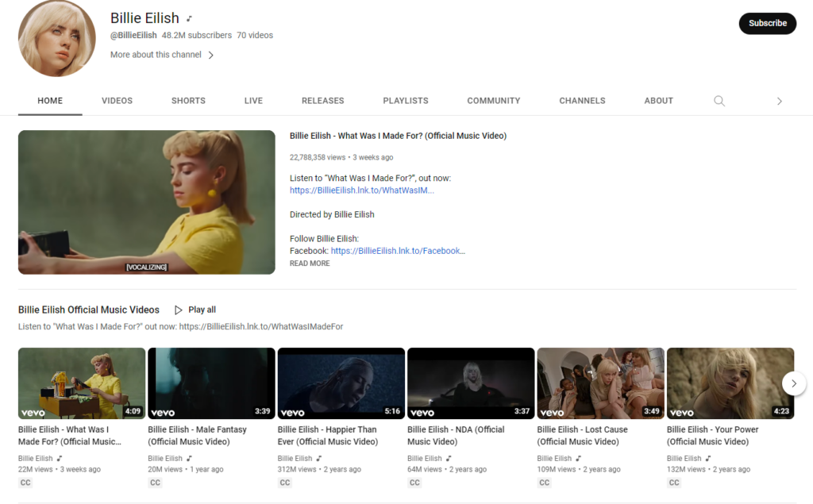Image resolution: width=813 pixels, height=504 pixels.
Task: Switch to the PLAYLISTS tab
Action: click(x=406, y=101)
